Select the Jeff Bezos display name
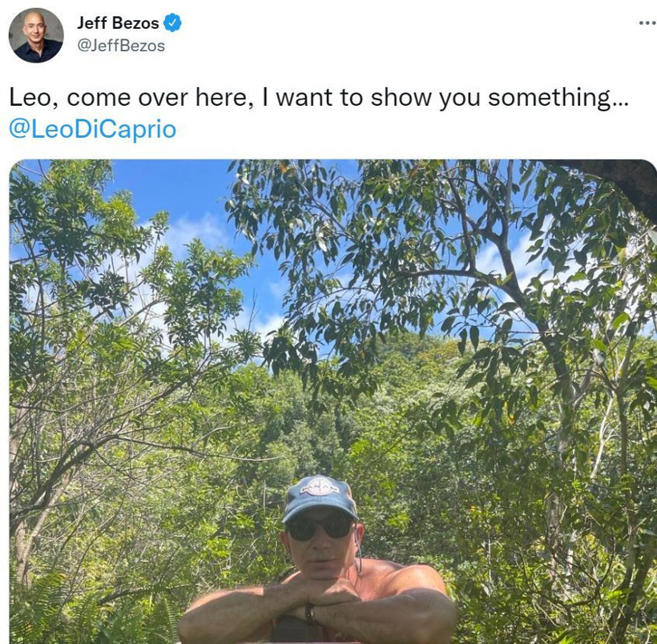Screen dimensions: 657x644 point(118,23)
